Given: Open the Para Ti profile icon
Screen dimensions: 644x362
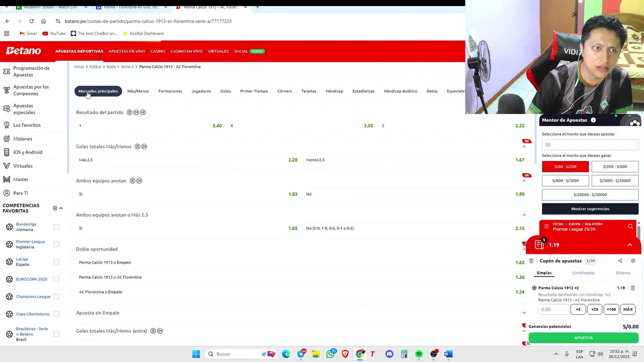Looking at the screenshot, I should 7,193.
